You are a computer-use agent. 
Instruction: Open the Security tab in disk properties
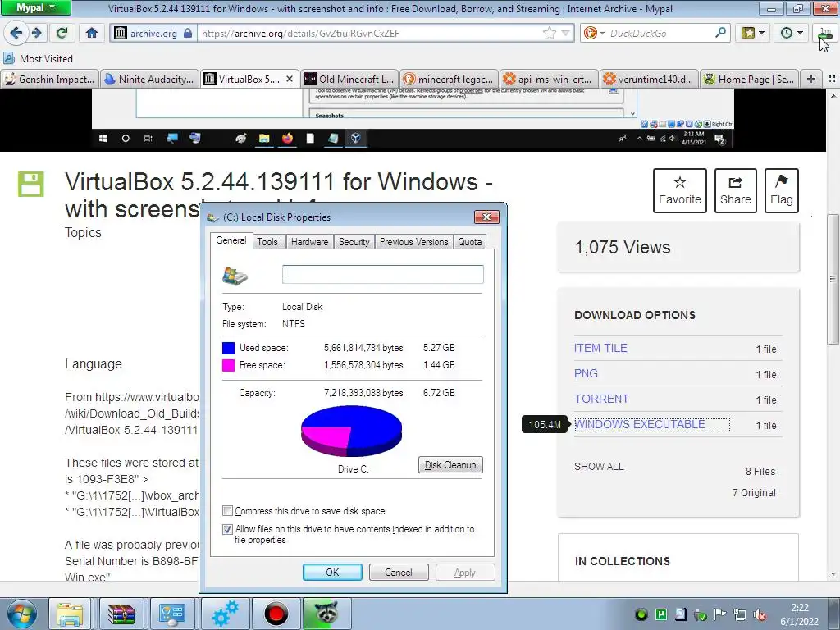(354, 242)
